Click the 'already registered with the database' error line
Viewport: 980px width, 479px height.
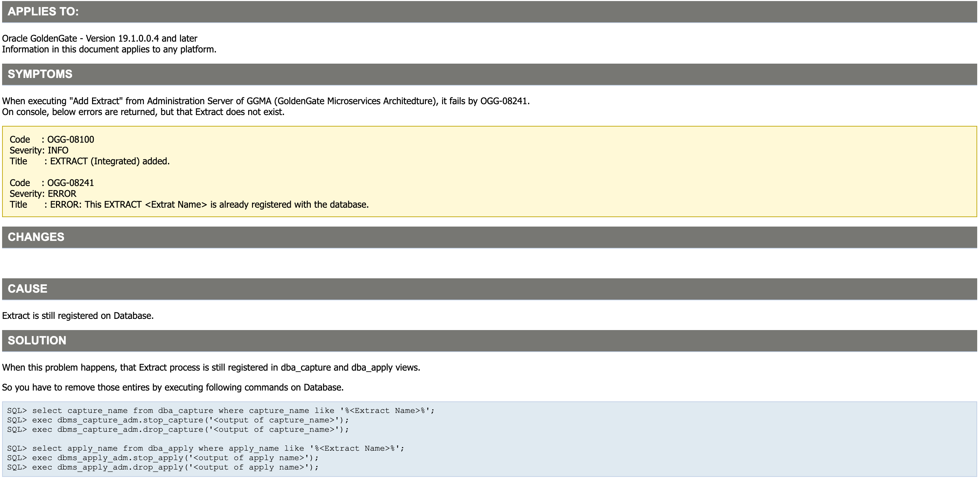click(209, 205)
